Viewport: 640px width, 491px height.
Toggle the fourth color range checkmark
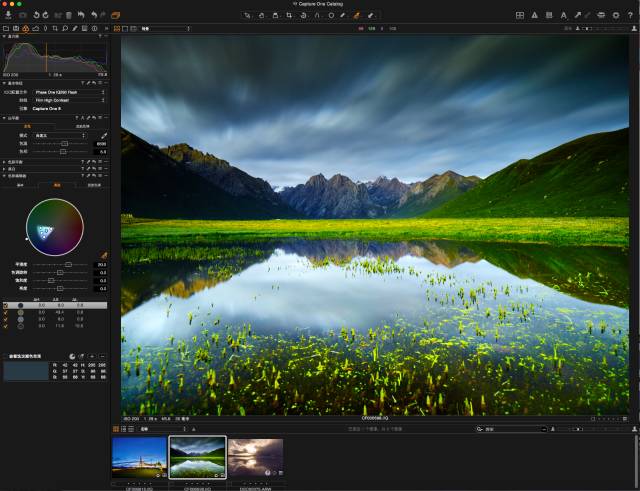[x=6, y=326]
